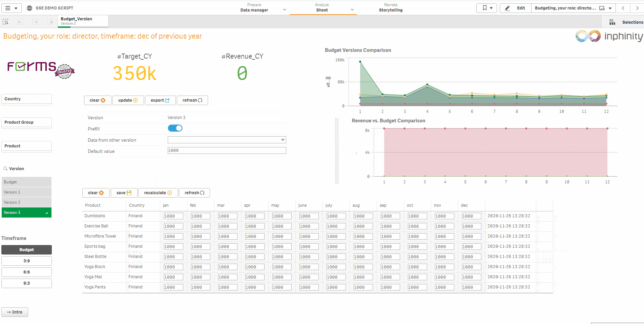Click the #Revenue_CY KPI value

242,73
